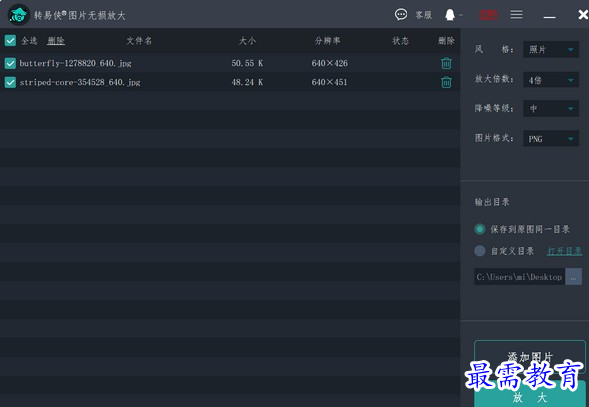Minimize the window
Viewport: 589px width, 407px height.
(550, 17)
